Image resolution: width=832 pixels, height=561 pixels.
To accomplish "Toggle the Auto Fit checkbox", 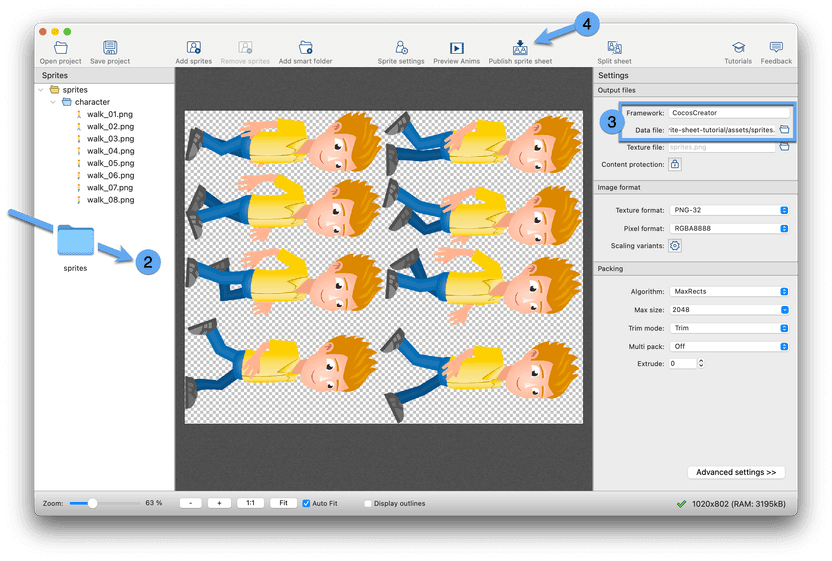I will click(307, 503).
